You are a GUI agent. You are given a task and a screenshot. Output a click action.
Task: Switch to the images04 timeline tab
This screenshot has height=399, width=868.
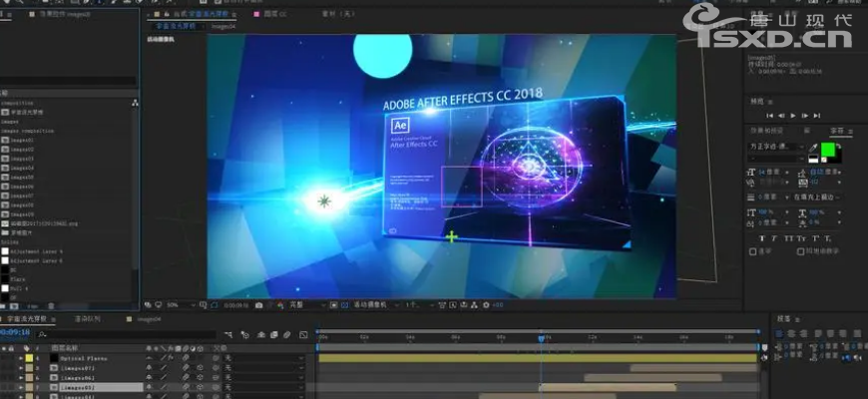click(x=149, y=319)
